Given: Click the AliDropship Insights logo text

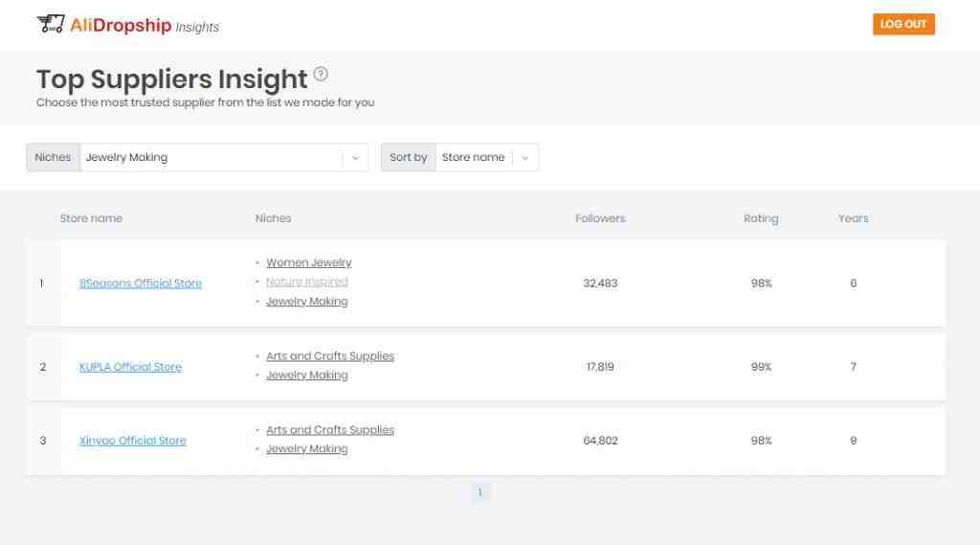Looking at the screenshot, I should pos(145,26).
